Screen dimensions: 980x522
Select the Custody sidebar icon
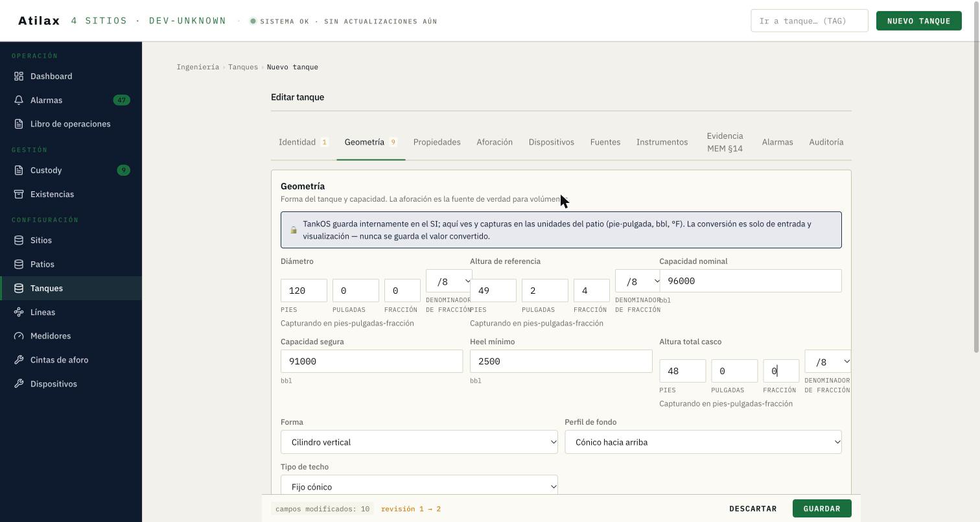tap(19, 171)
